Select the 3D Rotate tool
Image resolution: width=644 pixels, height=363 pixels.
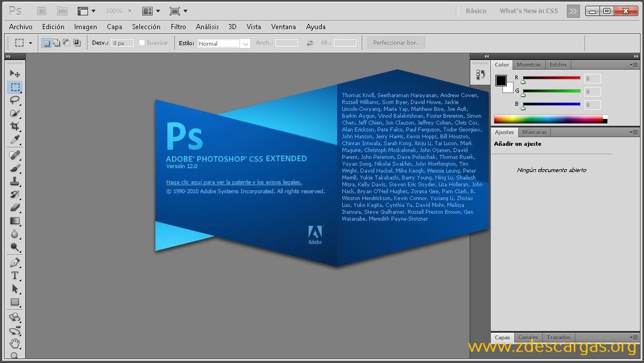point(15,317)
